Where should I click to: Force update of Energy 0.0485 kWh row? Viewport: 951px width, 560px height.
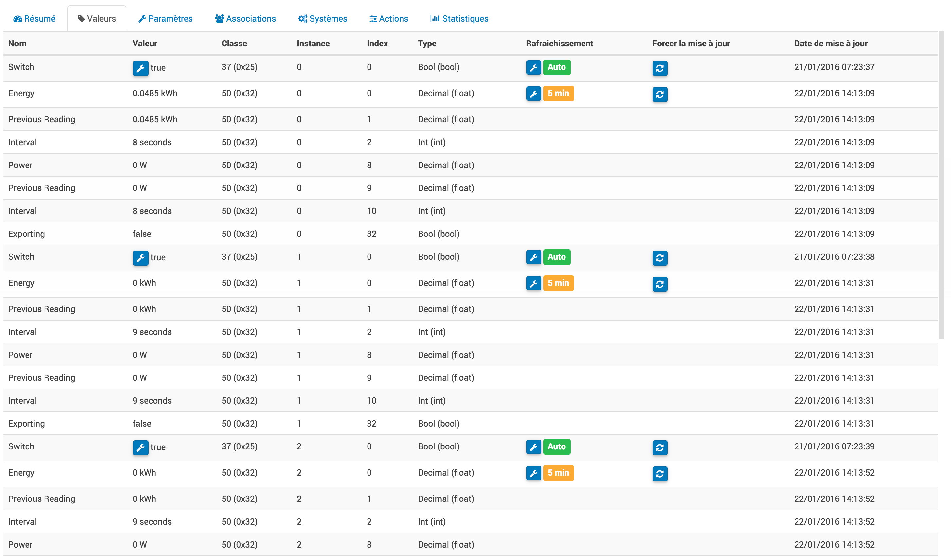coord(660,94)
